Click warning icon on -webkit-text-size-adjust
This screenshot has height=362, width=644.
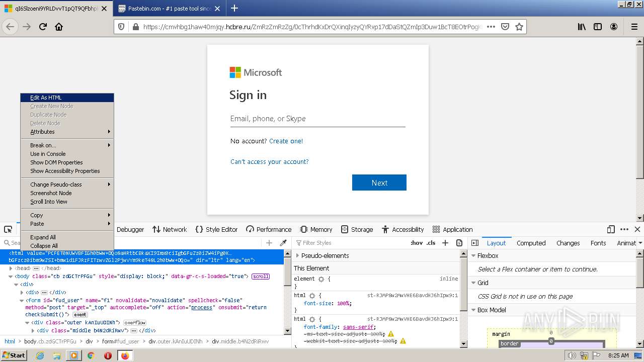coord(403,341)
